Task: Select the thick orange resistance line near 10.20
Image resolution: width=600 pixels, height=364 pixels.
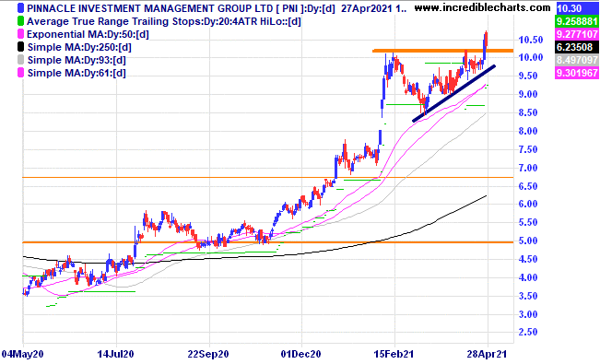Action: click(442, 51)
